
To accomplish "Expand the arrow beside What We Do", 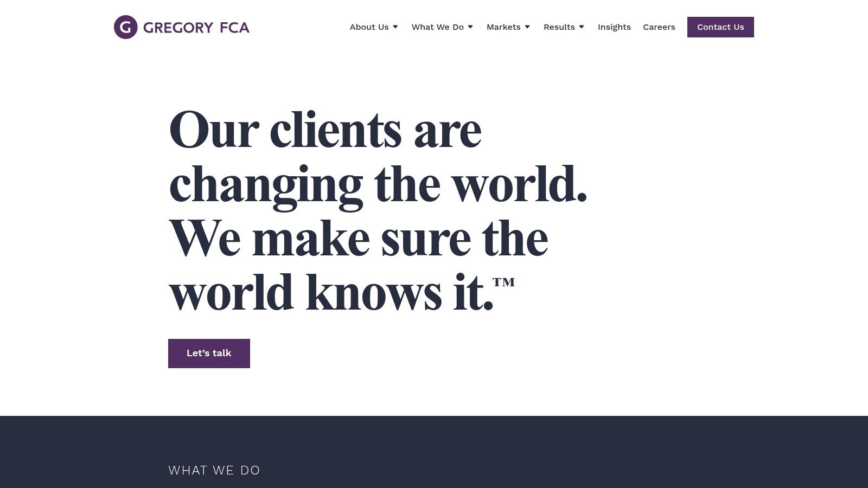I will (470, 27).
